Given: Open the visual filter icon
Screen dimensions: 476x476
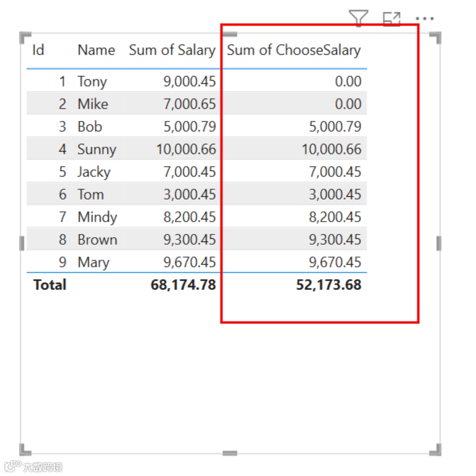Looking at the screenshot, I should [359, 18].
